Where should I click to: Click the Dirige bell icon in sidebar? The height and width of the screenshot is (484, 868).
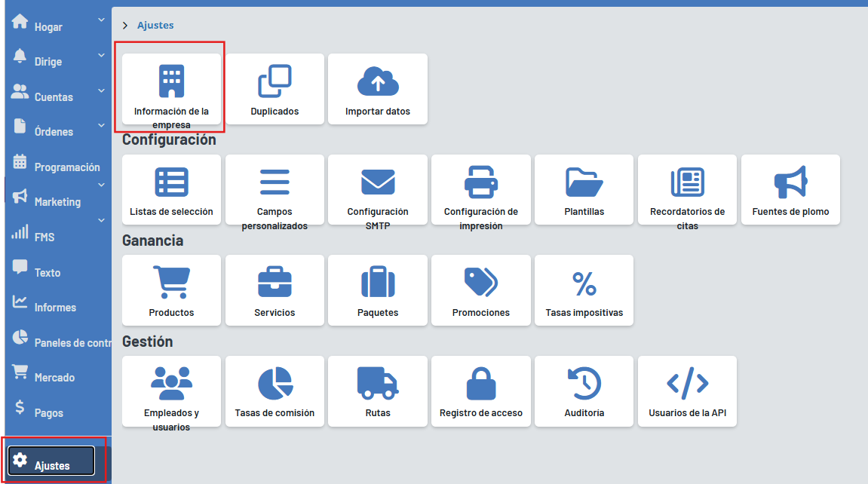coord(20,56)
